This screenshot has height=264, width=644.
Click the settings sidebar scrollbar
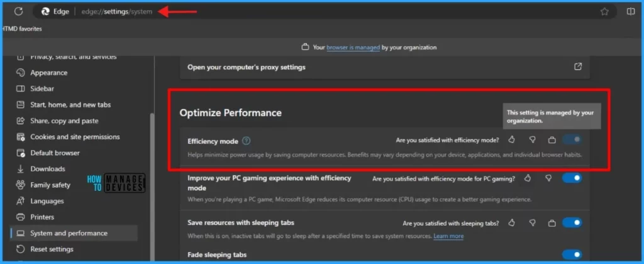coord(152,187)
